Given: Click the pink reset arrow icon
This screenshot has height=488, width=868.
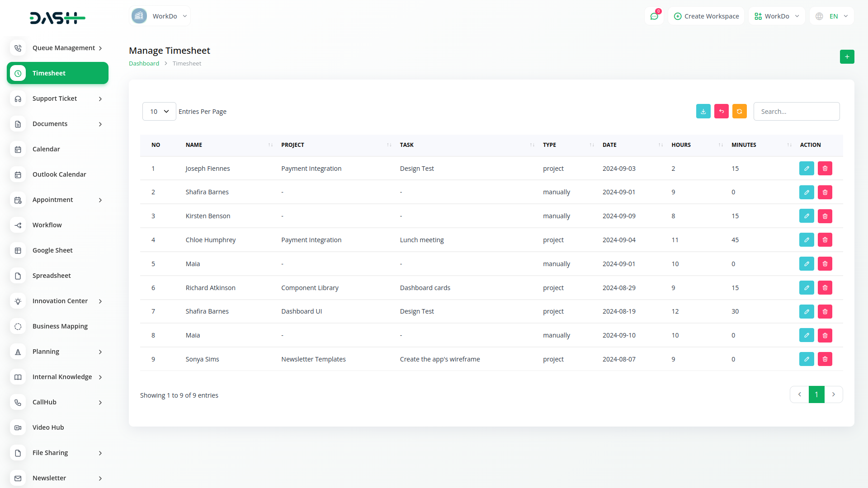Looking at the screenshot, I should (721, 111).
